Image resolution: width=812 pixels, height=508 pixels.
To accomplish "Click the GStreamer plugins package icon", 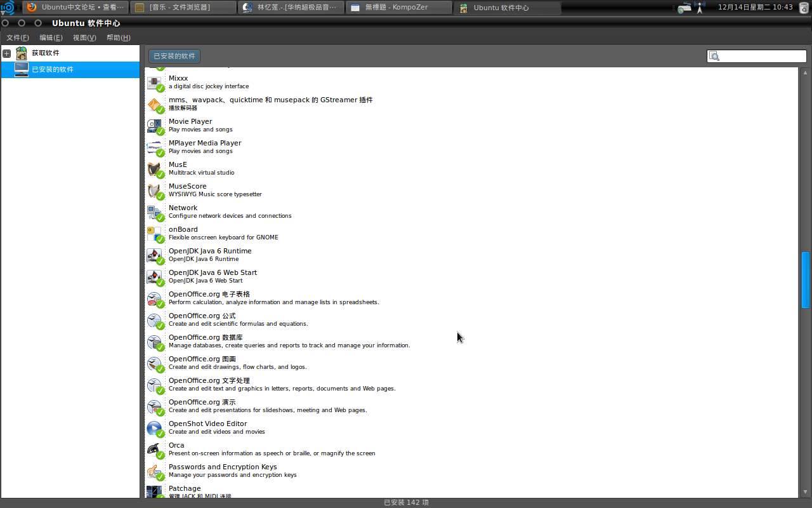I will click(x=155, y=104).
